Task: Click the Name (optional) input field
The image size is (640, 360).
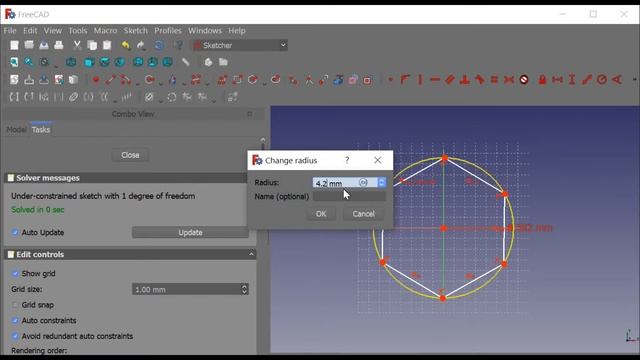Action: pyautogui.click(x=349, y=196)
